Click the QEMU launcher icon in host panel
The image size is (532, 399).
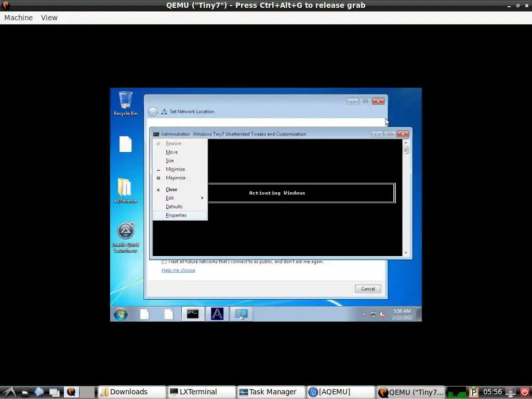(x=71, y=392)
